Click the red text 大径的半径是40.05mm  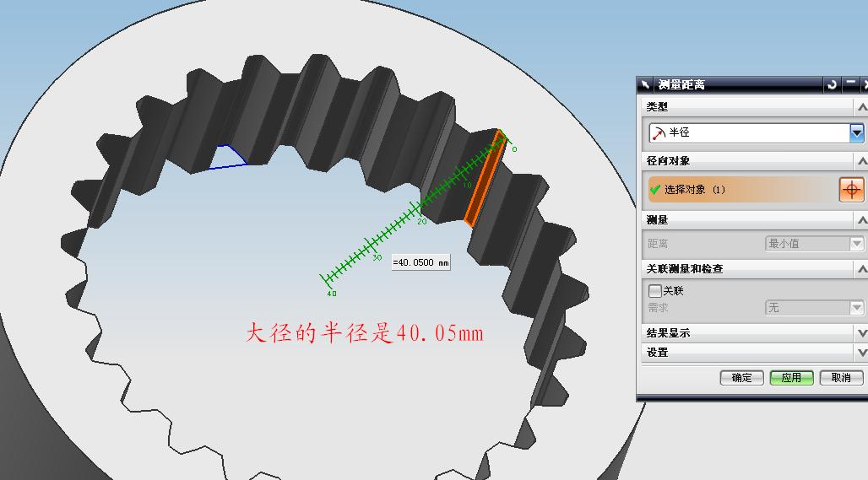365,333
